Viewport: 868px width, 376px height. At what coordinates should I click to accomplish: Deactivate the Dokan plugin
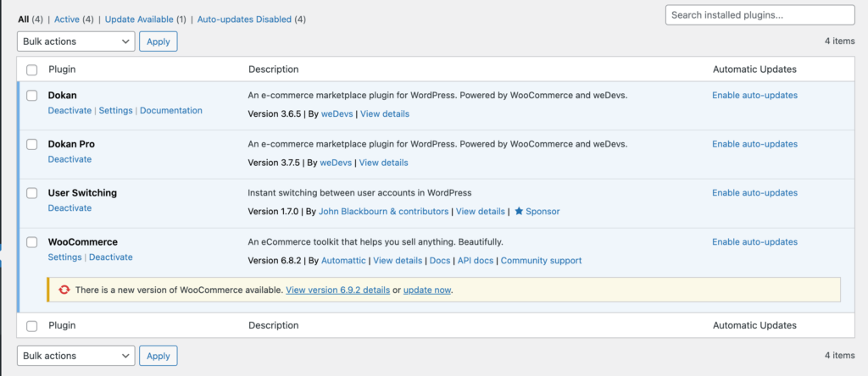(70, 111)
